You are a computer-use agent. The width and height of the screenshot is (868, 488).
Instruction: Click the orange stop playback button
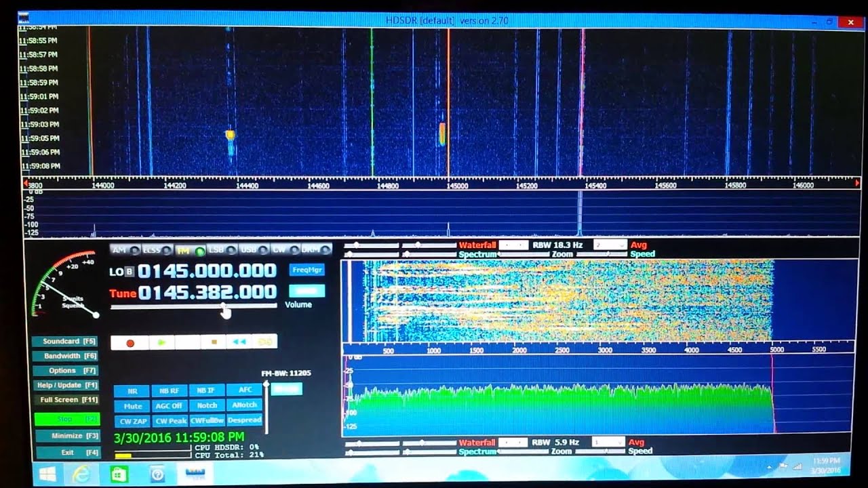pos(214,342)
